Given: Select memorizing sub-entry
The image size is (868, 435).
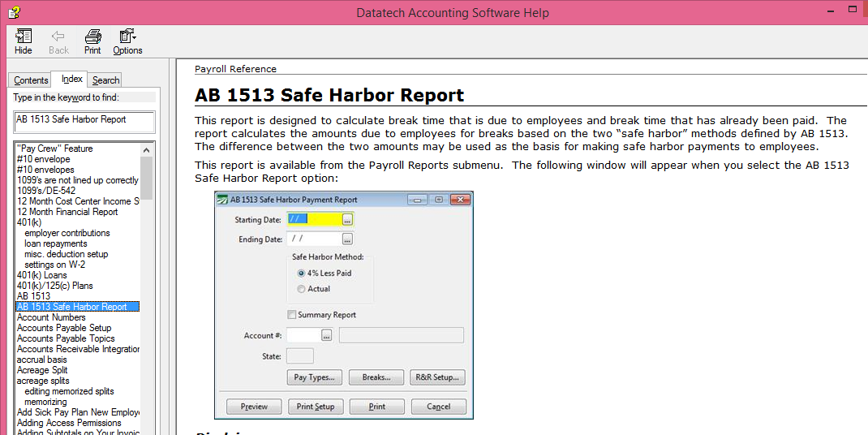Looking at the screenshot, I should 45,401.
